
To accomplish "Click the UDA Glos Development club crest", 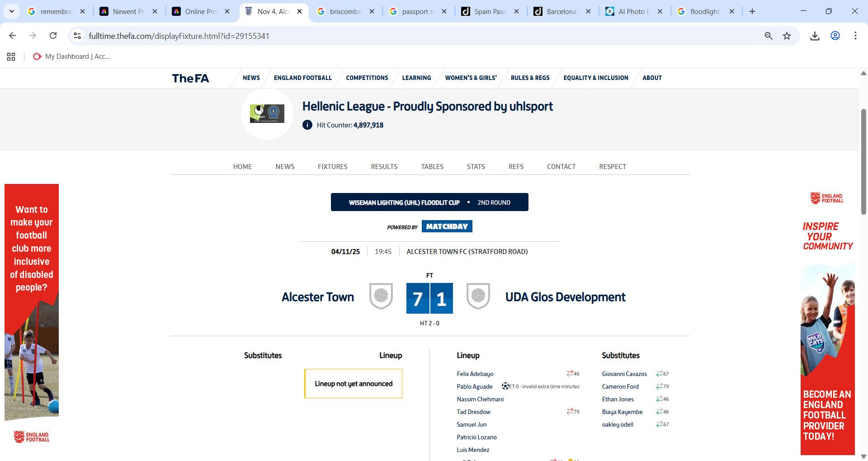I will [478, 296].
